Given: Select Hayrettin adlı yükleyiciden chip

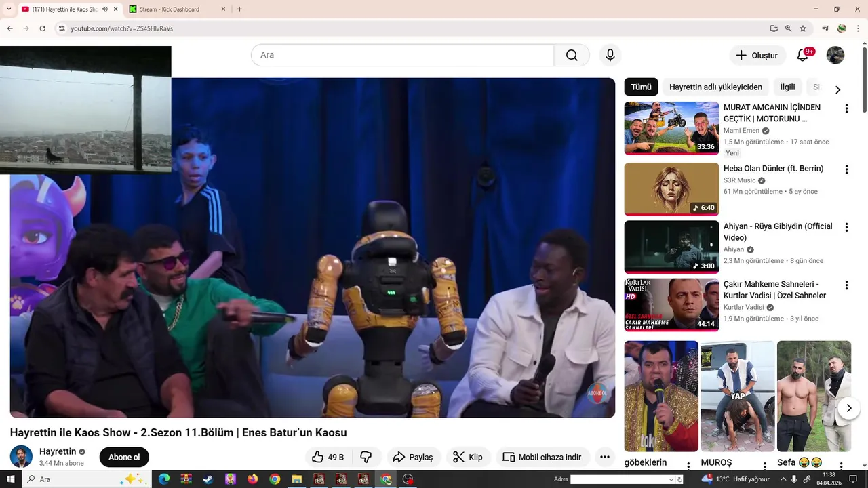Looking at the screenshot, I should (x=715, y=87).
